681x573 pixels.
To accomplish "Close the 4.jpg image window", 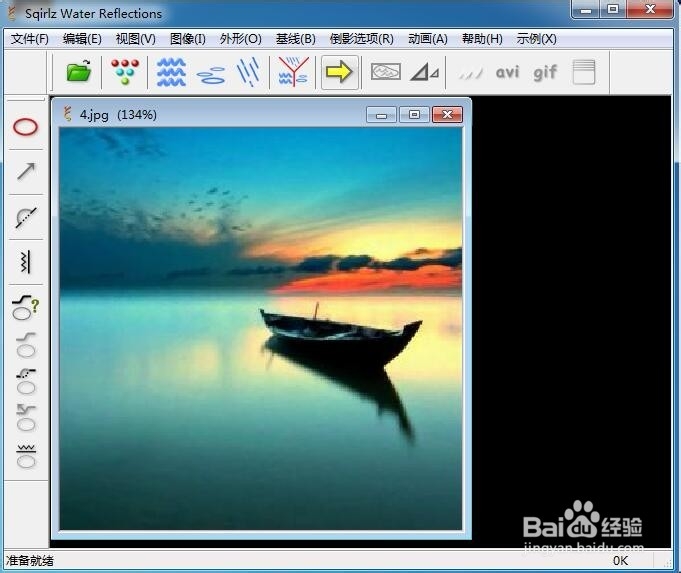I will pos(447,115).
